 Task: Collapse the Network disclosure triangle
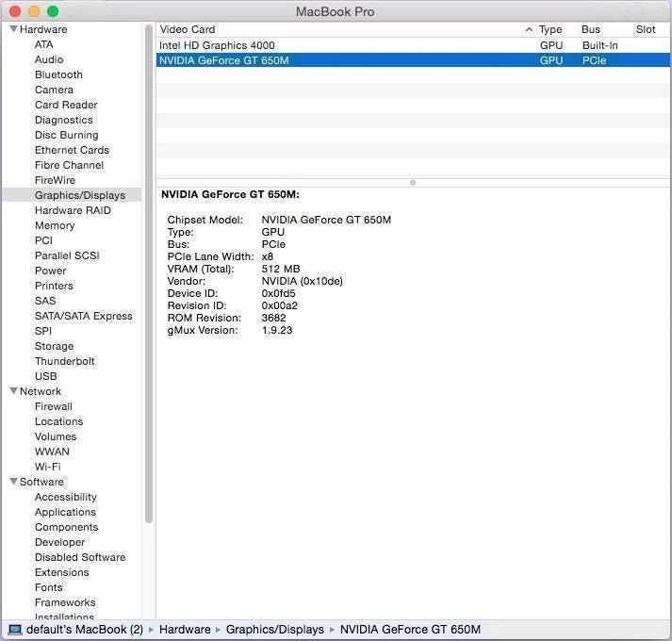pos(13,391)
